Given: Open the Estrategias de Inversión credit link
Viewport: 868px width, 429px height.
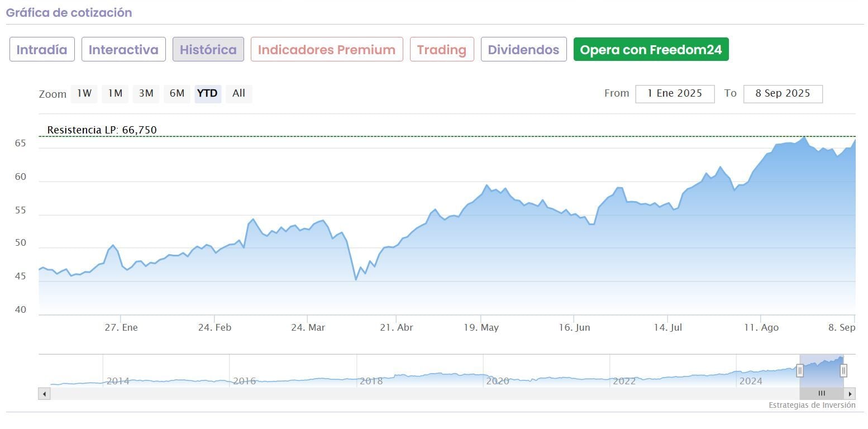Looking at the screenshot, I should click(812, 406).
